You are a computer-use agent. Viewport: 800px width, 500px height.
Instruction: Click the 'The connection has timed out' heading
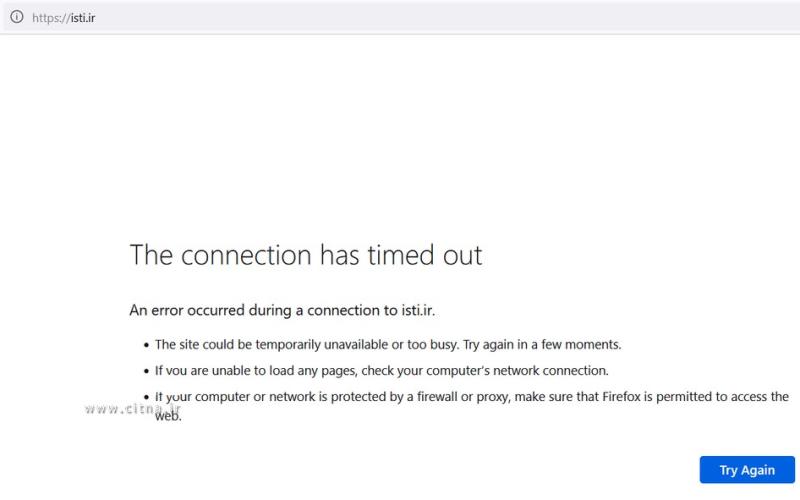point(305,255)
